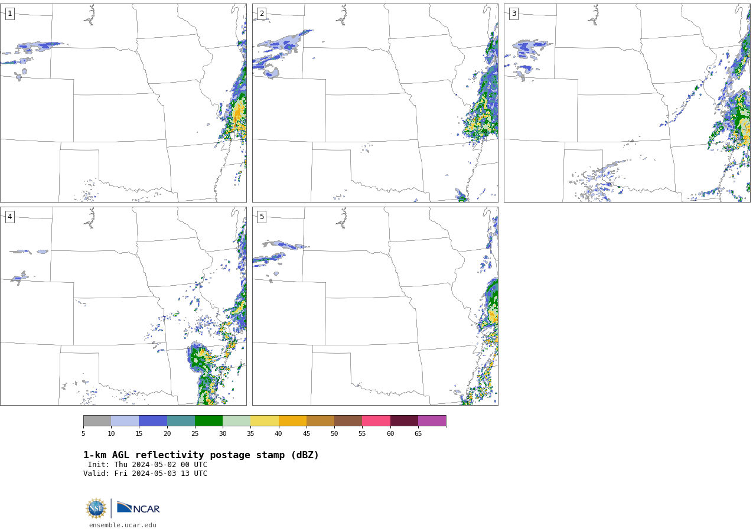This screenshot has height=532, width=756.
Task: Select the dark green 25-30 dBZ swatch
Action: click(208, 420)
